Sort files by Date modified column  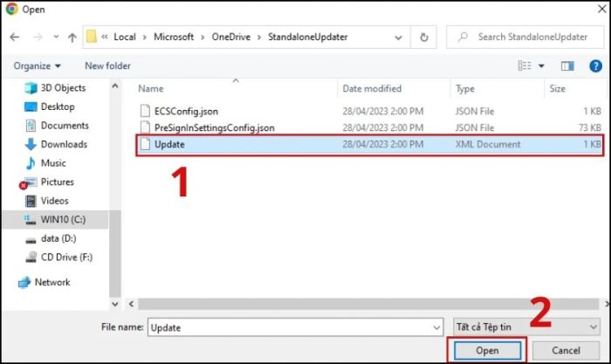(372, 89)
